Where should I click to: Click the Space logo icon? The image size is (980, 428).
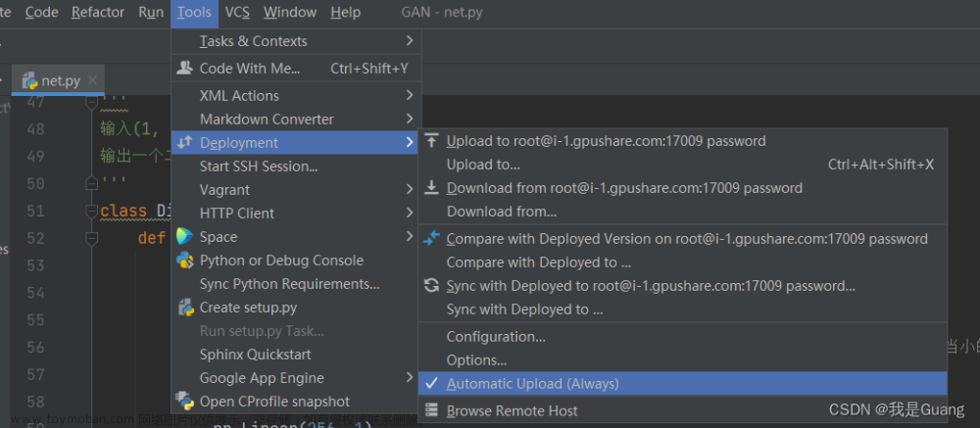point(184,237)
